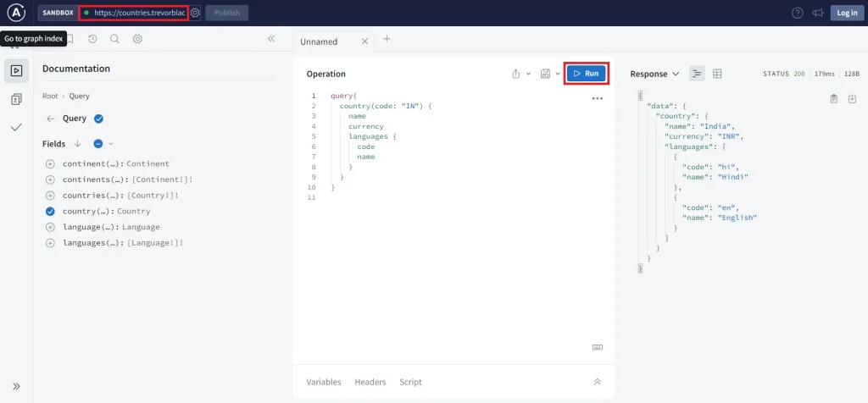Viewport: 868px width, 403px height.
Task: Open the Variables tab
Action: (x=324, y=382)
